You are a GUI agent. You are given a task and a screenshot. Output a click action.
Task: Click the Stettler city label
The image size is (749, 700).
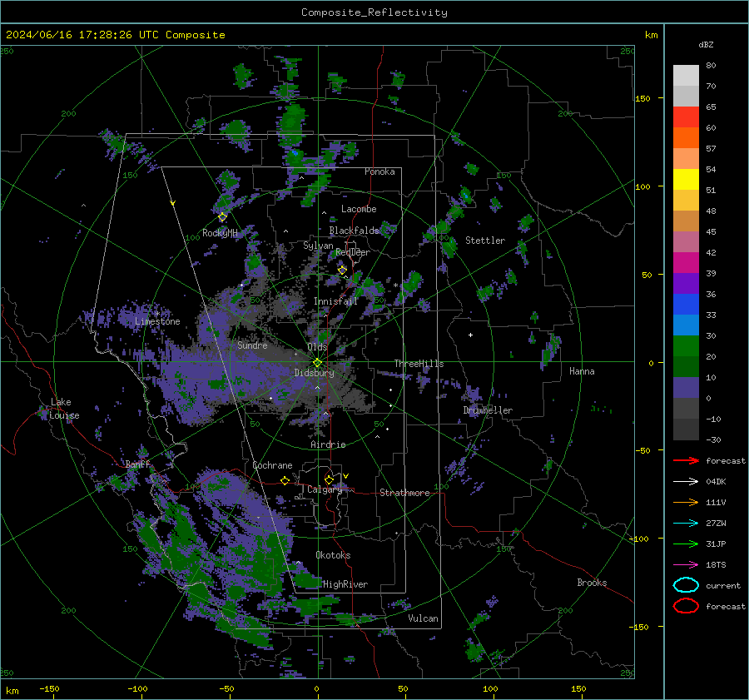tap(485, 241)
